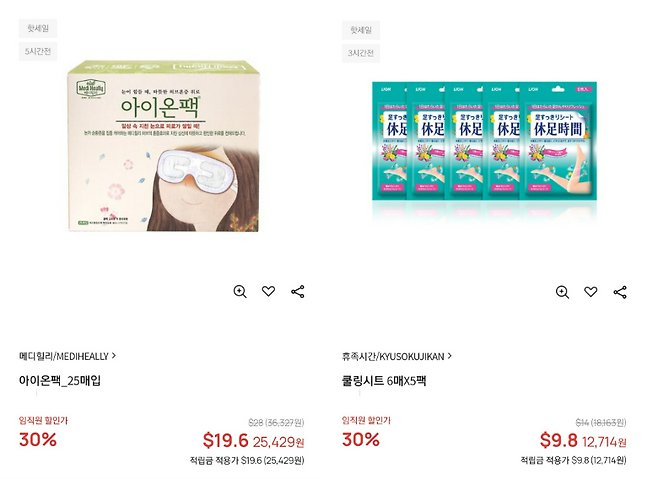Add the cooling sheet to wishlist
This screenshot has width=658, height=479.
pos(591,292)
